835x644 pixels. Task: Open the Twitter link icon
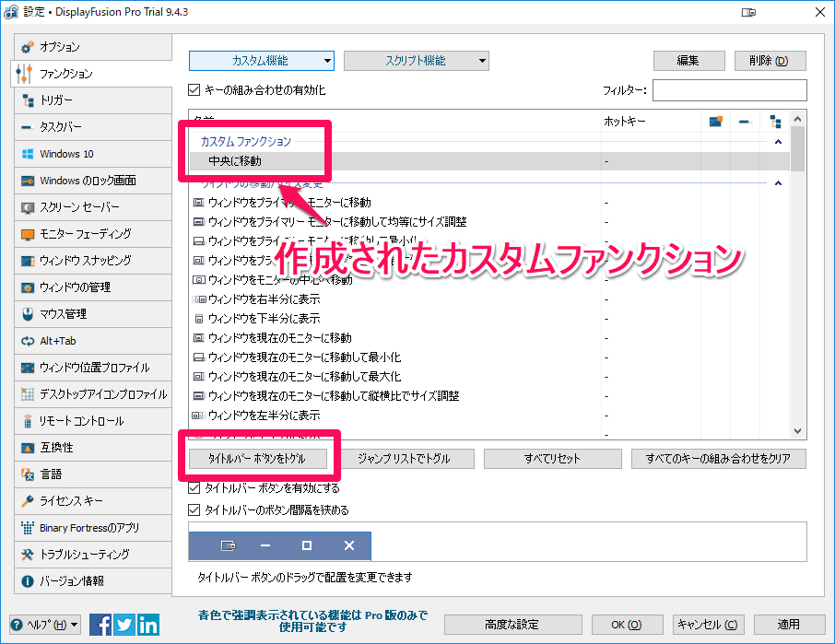[124, 625]
